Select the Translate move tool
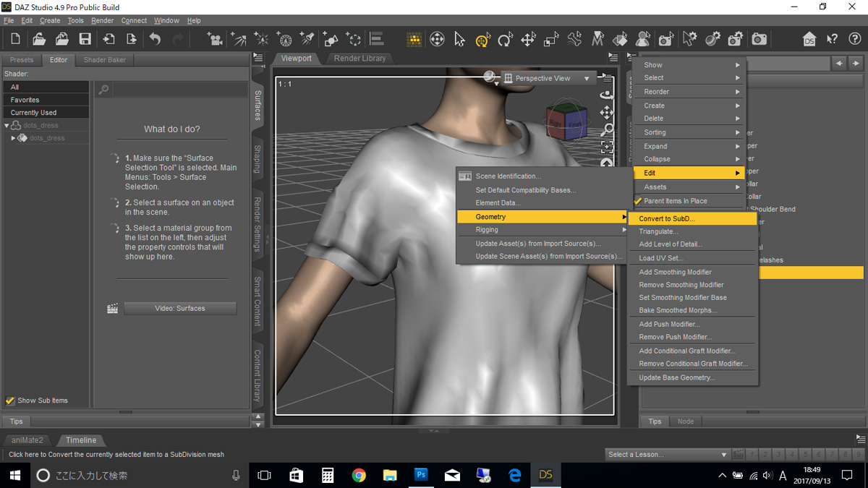 [528, 39]
